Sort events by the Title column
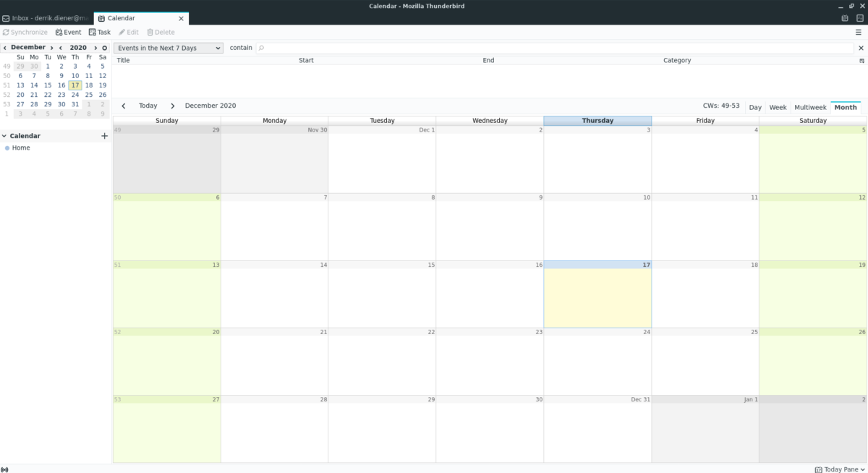The height and width of the screenshot is (473, 868). coord(205,61)
